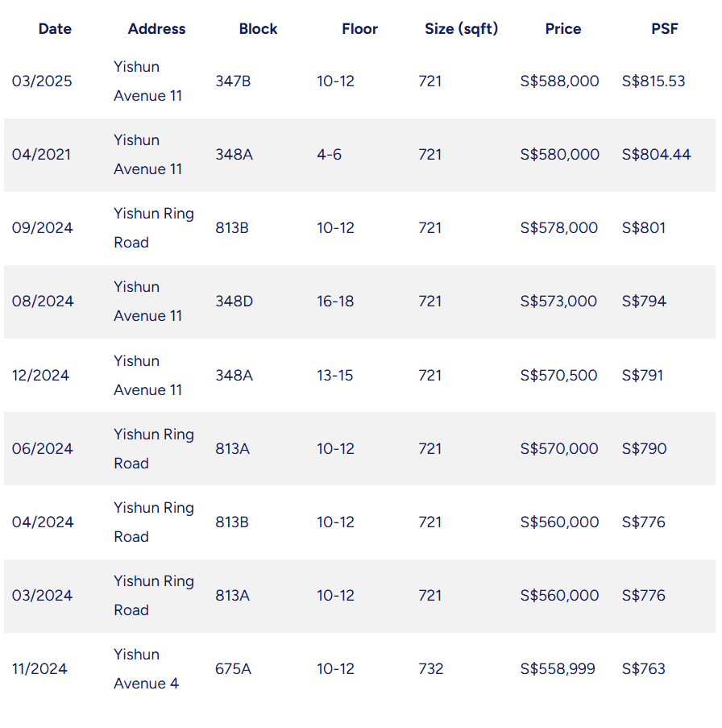The width and height of the screenshot is (722, 728).
Task: Click the S$570,500 price cell
Action: (558, 376)
